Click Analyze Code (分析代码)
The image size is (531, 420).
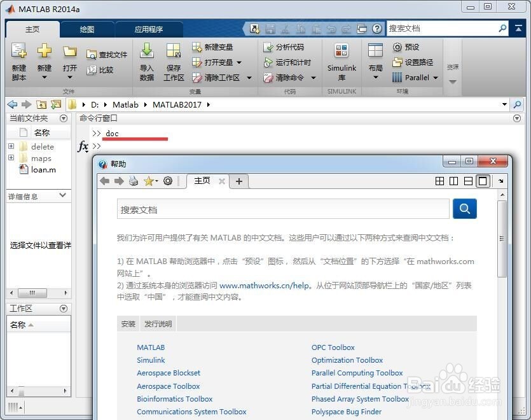pyautogui.click(x=284, y=47)
